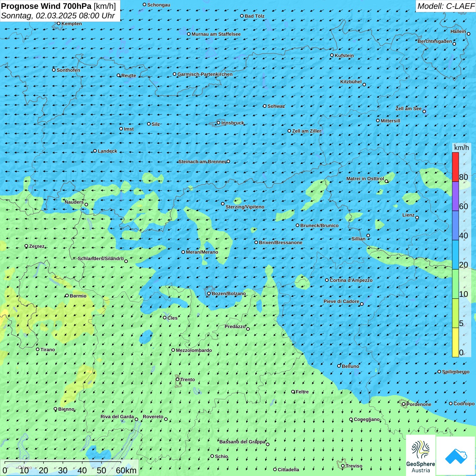The width and height of the screenshot is (476, 476).
Task: Pick the Trento city marker circle
Action: point(177,379)
